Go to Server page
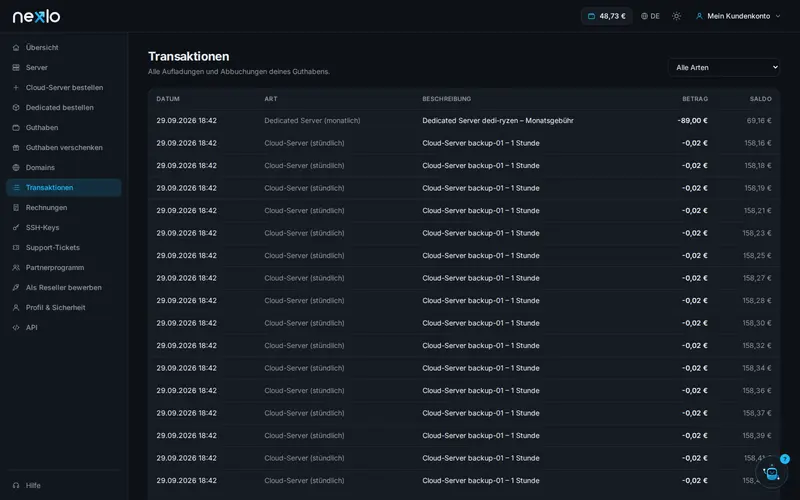Viewport: 800px width, 500px height. (64, 67)
